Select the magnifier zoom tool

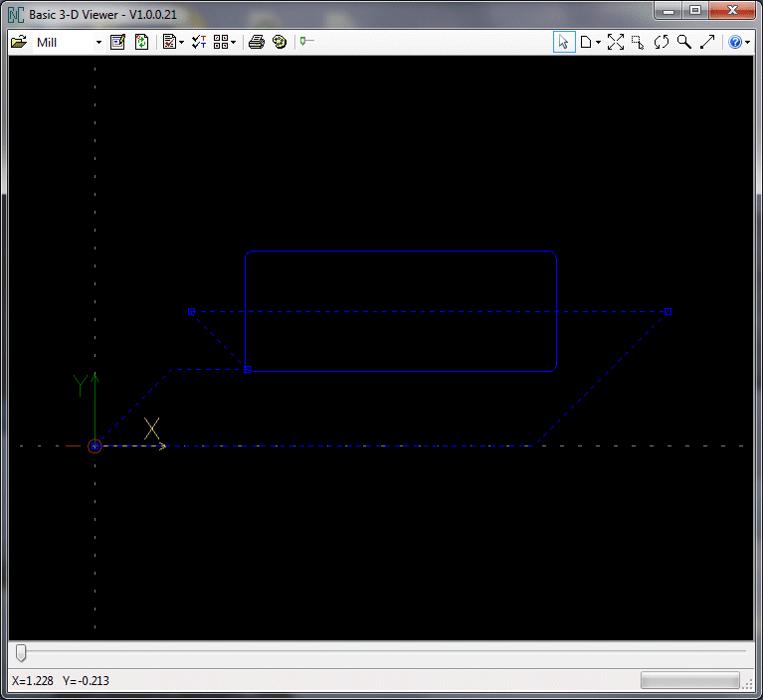684,42
